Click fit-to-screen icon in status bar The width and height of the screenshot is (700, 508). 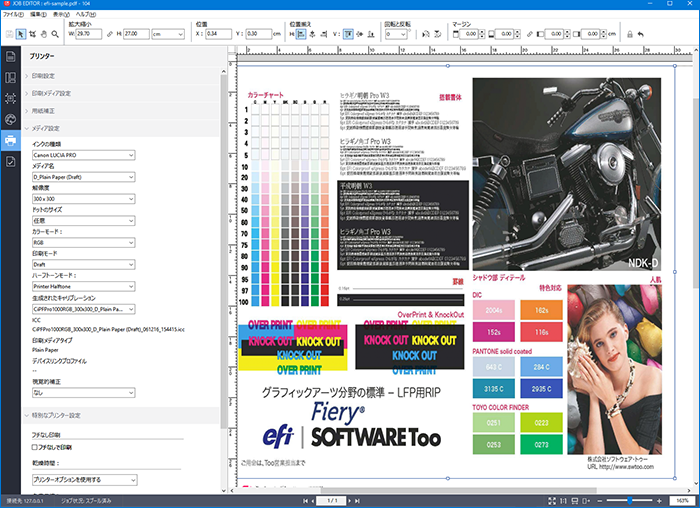(x=552, y=501)
